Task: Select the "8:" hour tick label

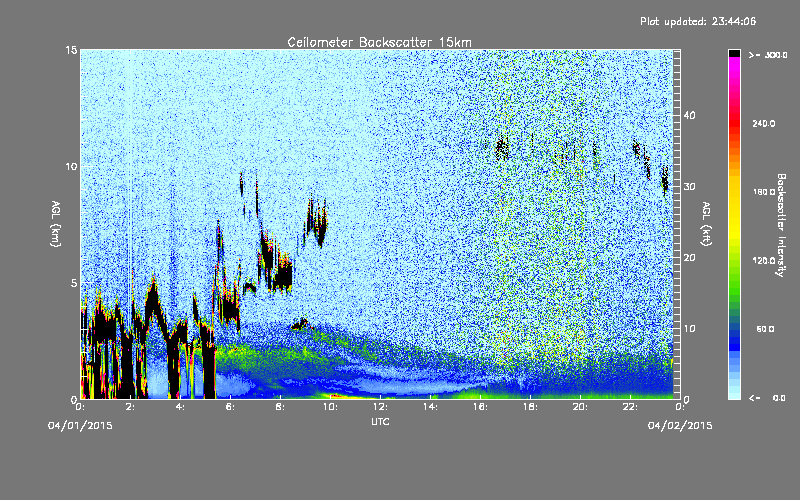Action: tap(280, 407)
